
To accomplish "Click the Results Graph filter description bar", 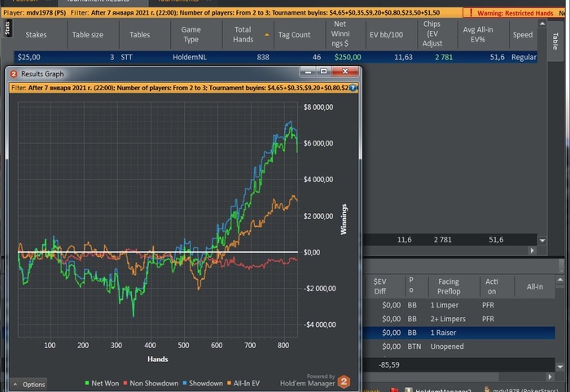I will point(183,88).
